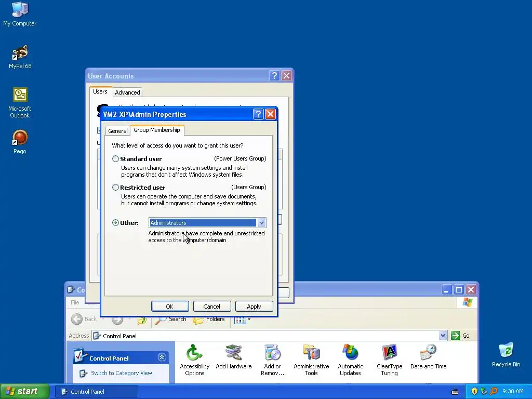Open the Users tab in User Accounts
Image resolution: width=532 pixels, height=399 pixels.
(x=100, y=91)
